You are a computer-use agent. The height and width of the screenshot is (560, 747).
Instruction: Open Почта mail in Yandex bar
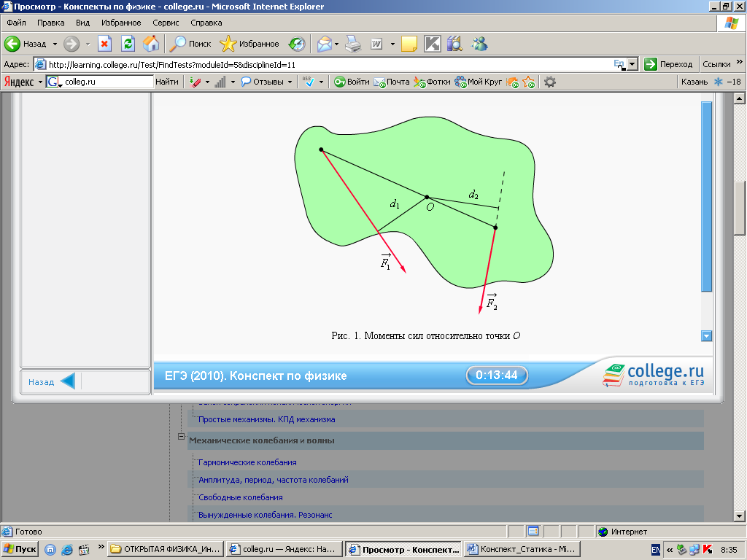point(392,82)
